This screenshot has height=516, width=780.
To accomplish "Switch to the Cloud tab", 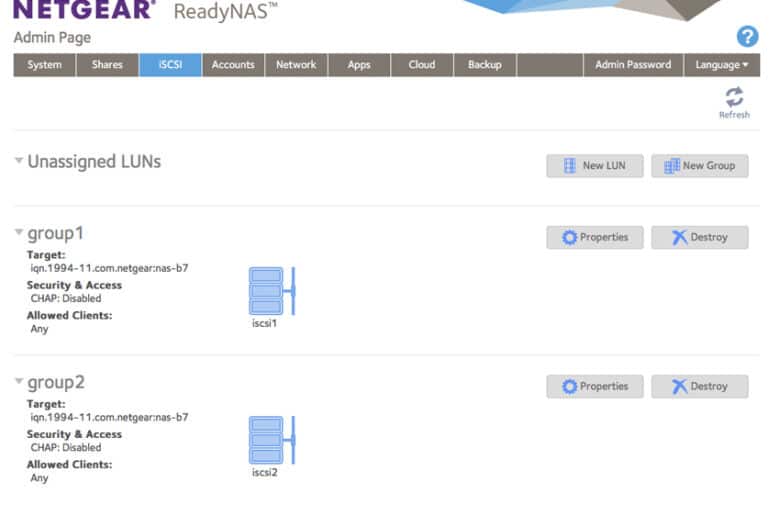I will click(422, 65).
